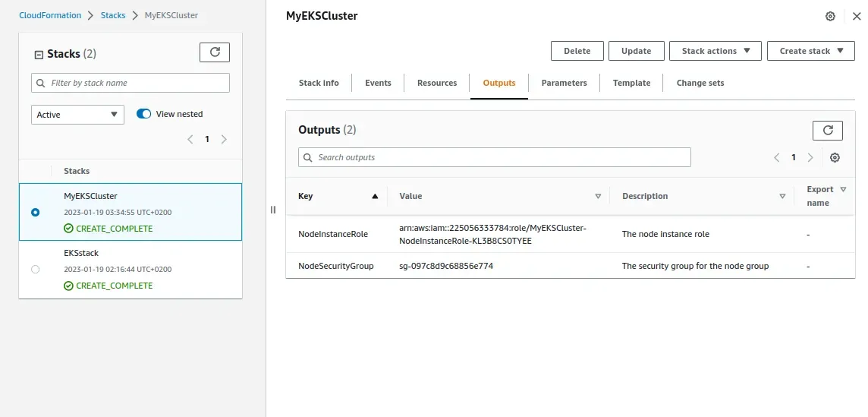This screenshot has width=868, height=417.
Task: Select the EKSstack radio button
Action: [36, 269]
